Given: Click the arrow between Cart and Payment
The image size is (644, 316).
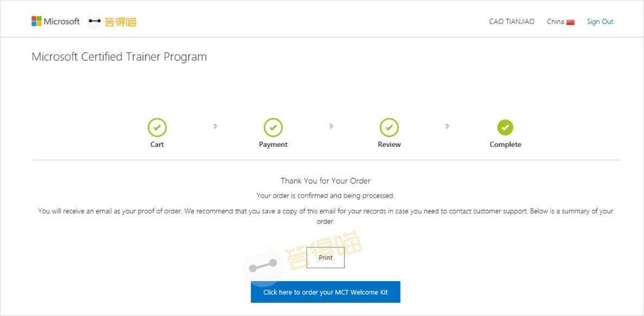Looking at the screenshot, I should pos(215,126).
